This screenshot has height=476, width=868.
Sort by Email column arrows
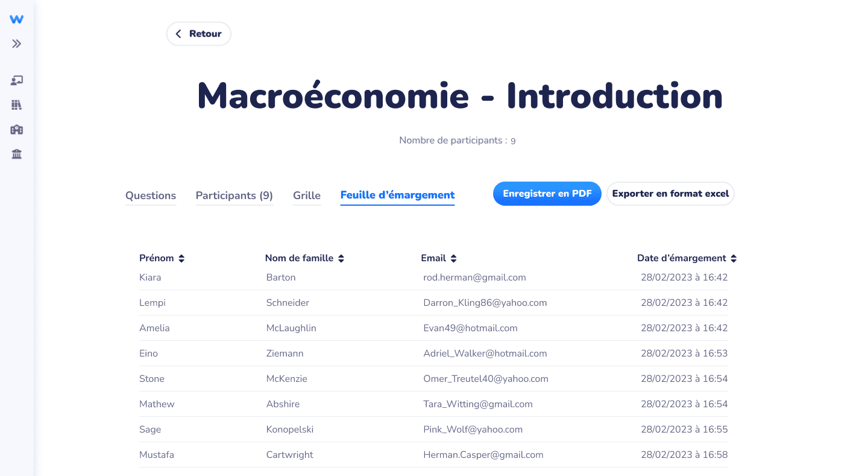click(x=454, y=258)
